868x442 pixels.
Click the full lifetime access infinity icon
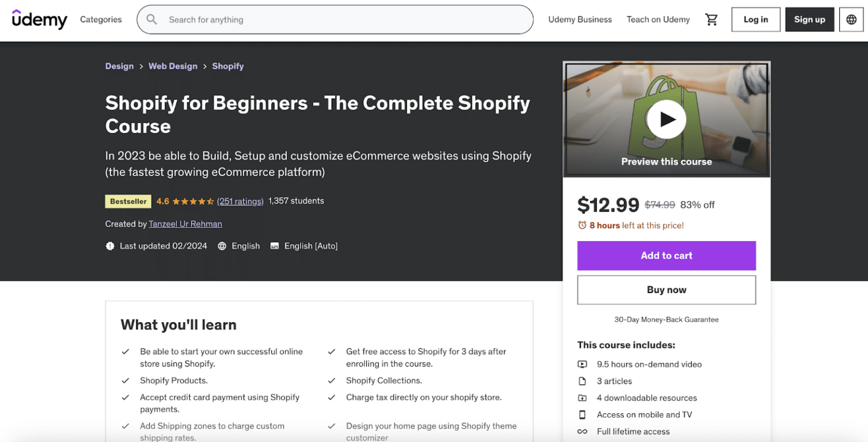pos(583,431)
